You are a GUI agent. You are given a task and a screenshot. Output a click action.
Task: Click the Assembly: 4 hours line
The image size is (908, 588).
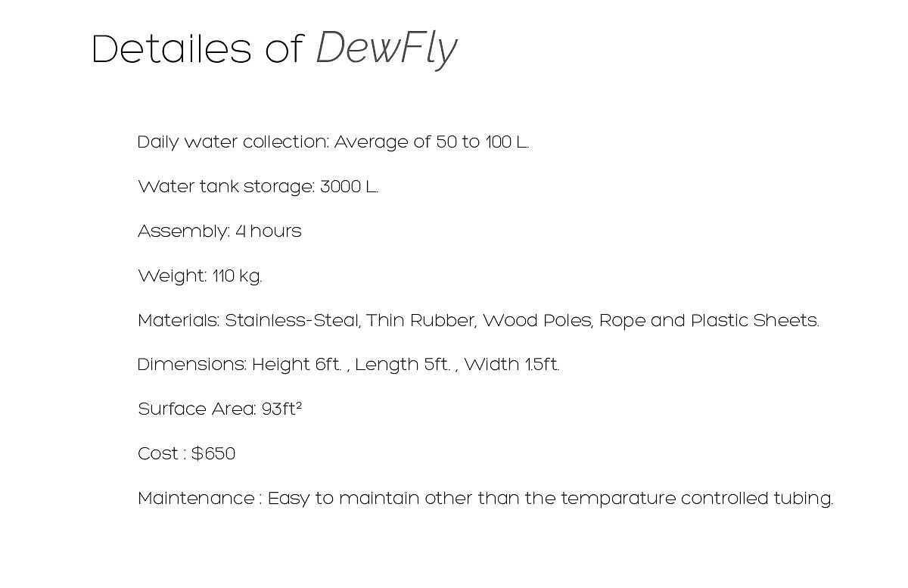pyautogui.click(x=219, y=232)
